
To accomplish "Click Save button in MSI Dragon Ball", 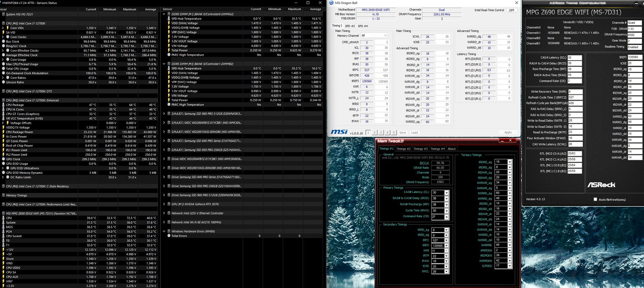I will [x=403, y=133].
